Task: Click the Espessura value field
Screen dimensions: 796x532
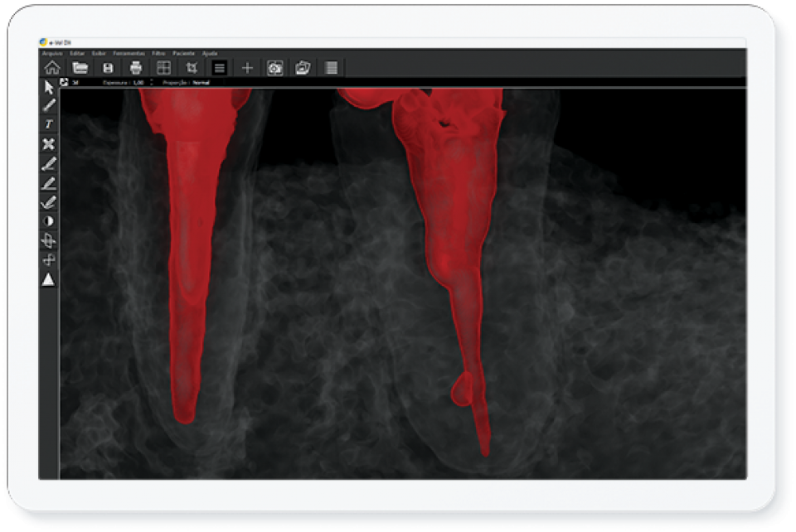Action: 139,83
